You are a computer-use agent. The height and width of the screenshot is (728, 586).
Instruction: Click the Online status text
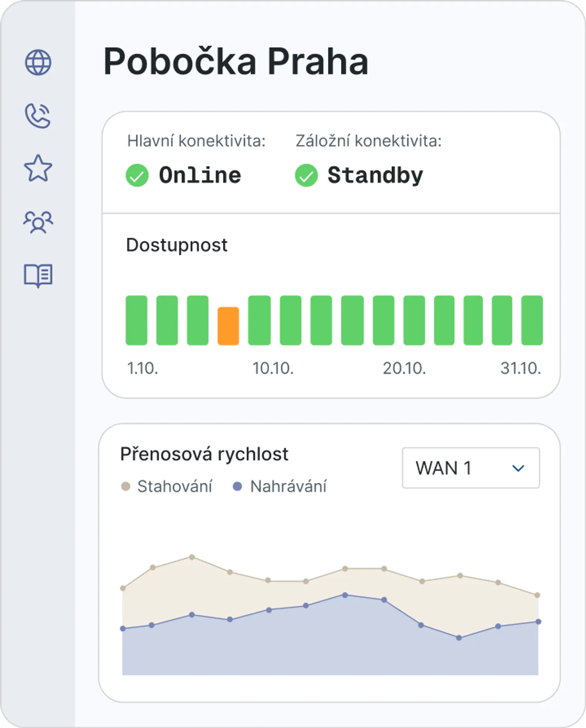click(x=200, y=175)
